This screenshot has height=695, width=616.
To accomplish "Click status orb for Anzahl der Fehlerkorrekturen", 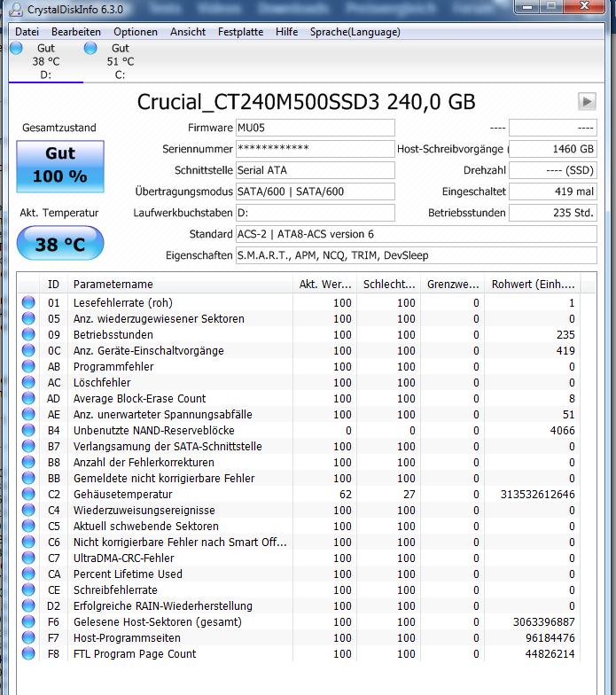I will coord(28,462).
